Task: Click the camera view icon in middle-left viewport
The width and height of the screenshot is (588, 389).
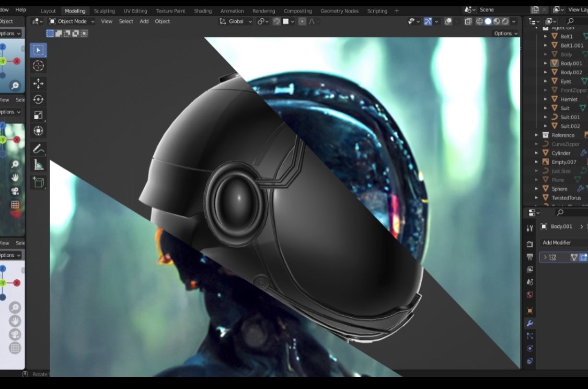Action: (x=15, y=191)
